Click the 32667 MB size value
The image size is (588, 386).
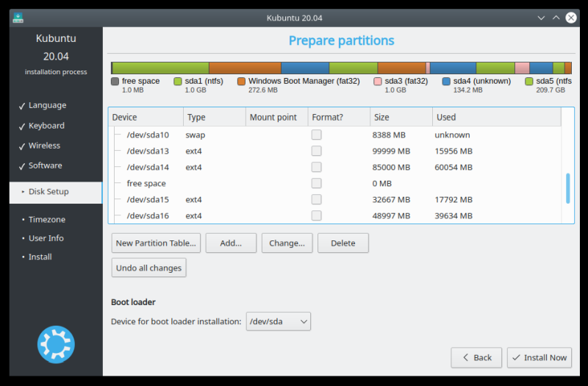(x=391, y=199)
